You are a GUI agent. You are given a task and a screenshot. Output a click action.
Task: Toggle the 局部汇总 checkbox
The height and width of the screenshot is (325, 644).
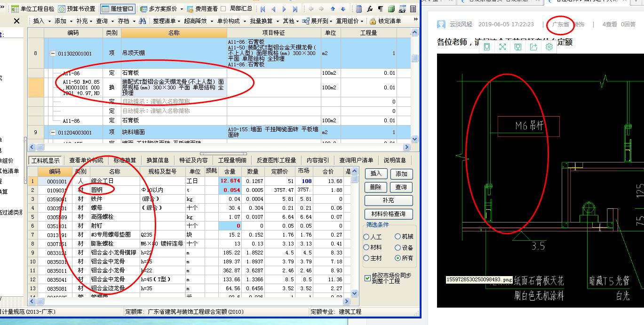(x=223, y=9)
